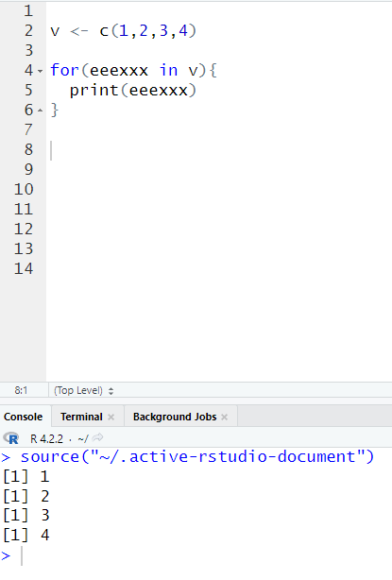Click the console output line [1] 4
Viewport: 392px width, 580px height.
click(26, 536)
